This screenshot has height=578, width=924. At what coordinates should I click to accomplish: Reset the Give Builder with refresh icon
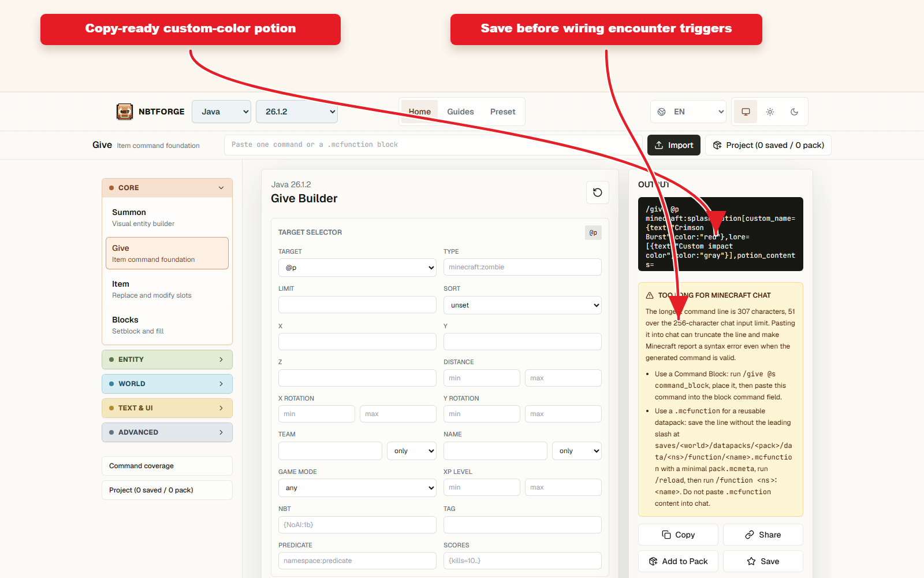point(598,192)
